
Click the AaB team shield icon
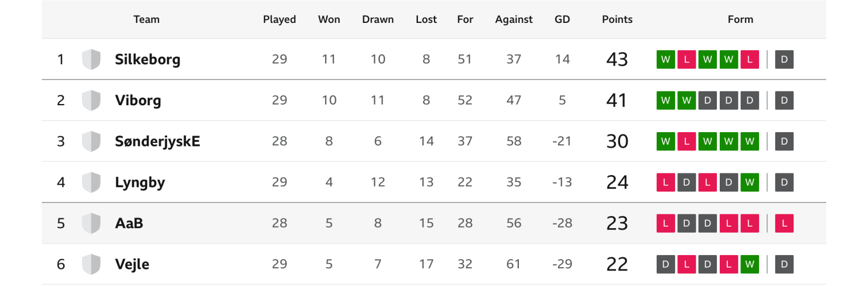92,223
